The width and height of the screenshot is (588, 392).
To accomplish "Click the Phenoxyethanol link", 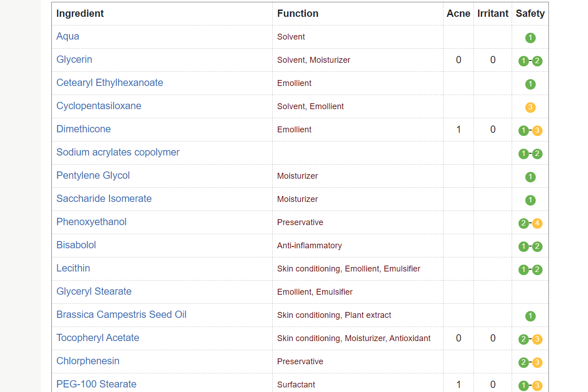I will (x=91, y=222).
